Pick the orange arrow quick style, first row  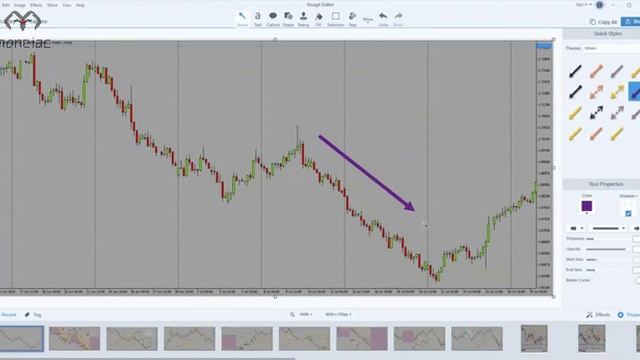[596, 71]
